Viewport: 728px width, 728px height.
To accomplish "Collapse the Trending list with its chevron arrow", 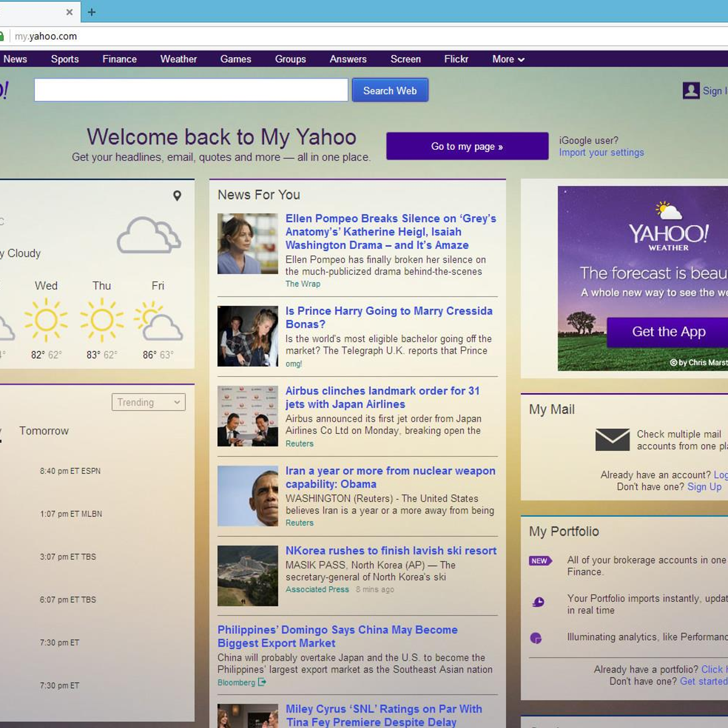I will click(177, 402).
